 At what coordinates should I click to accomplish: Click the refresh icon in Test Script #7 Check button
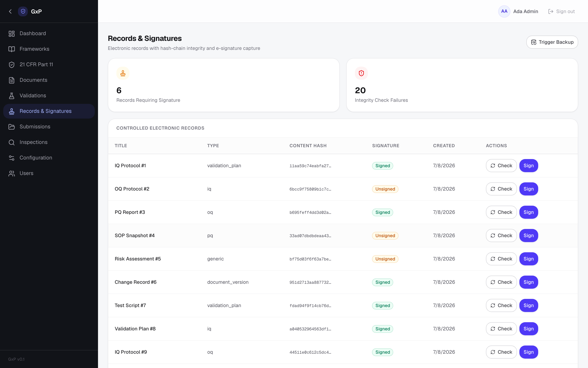pyautogui.click(x=493, y=306)
